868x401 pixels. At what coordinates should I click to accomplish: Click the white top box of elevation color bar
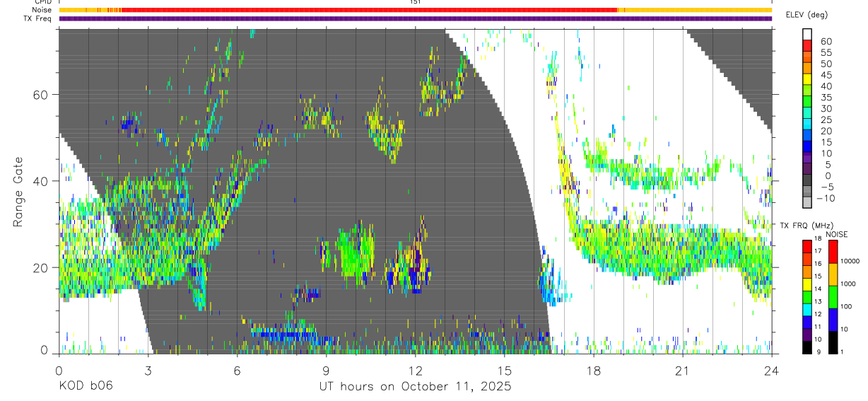tap(808, 33)
